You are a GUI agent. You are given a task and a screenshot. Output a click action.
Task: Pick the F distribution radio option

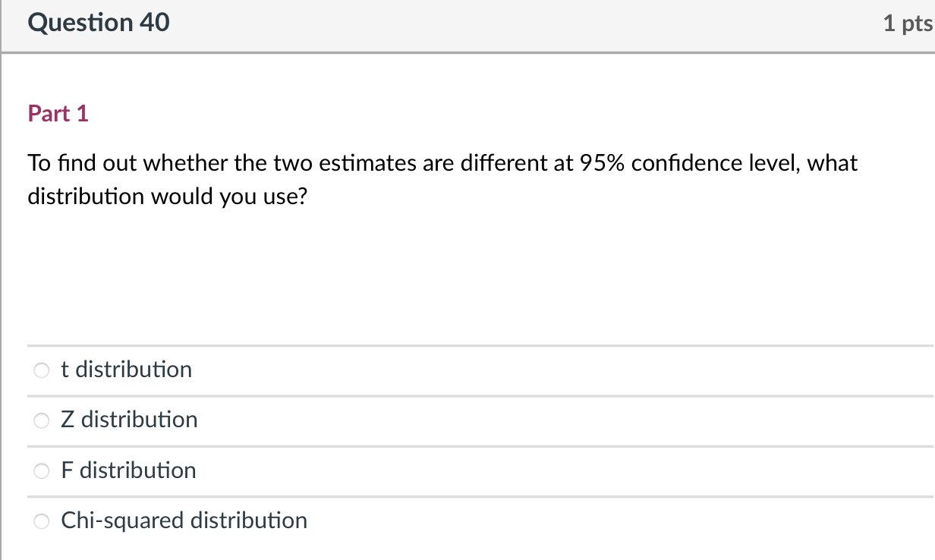pos(41,471)
